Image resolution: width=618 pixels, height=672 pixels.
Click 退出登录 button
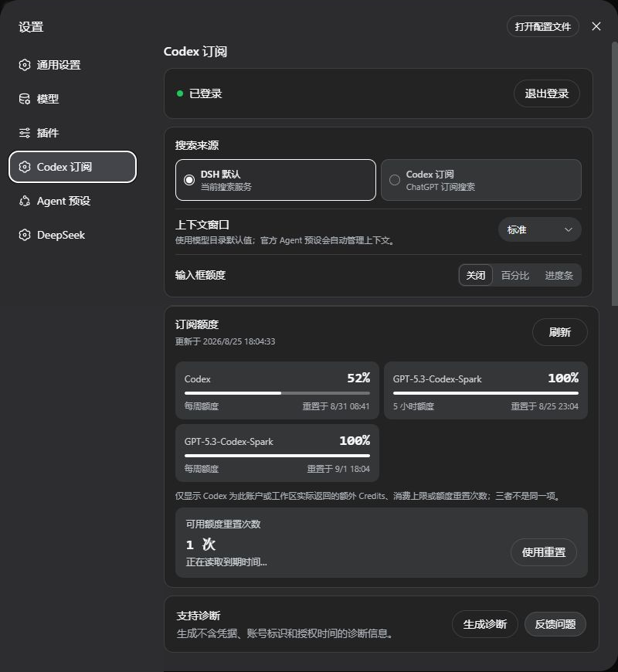[547, 93]
